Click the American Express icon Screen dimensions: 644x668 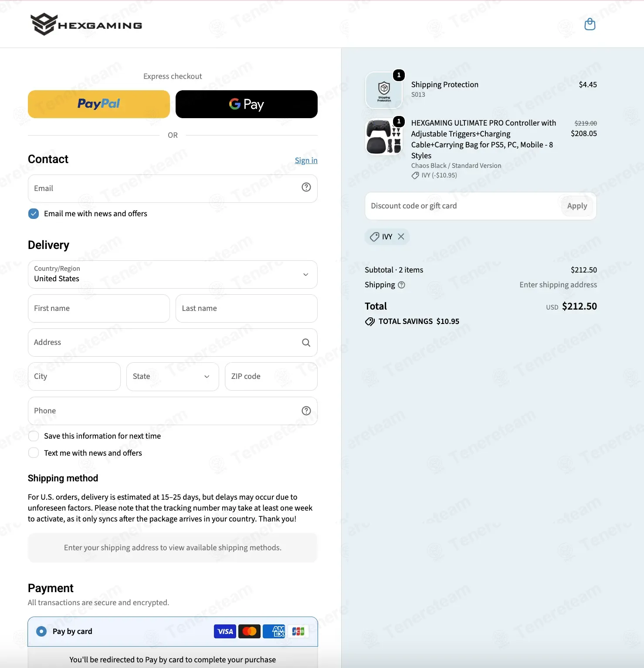(274, 631)
